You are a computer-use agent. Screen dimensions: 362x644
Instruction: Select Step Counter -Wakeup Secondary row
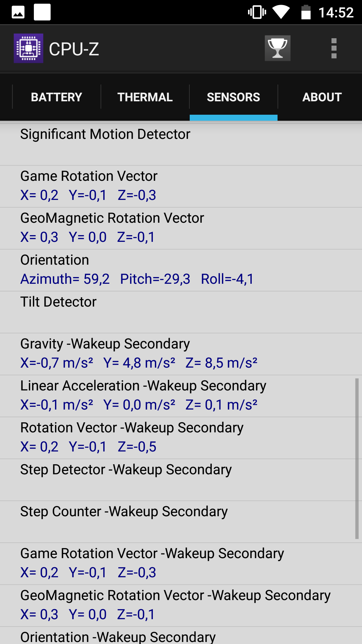(181, 522)
